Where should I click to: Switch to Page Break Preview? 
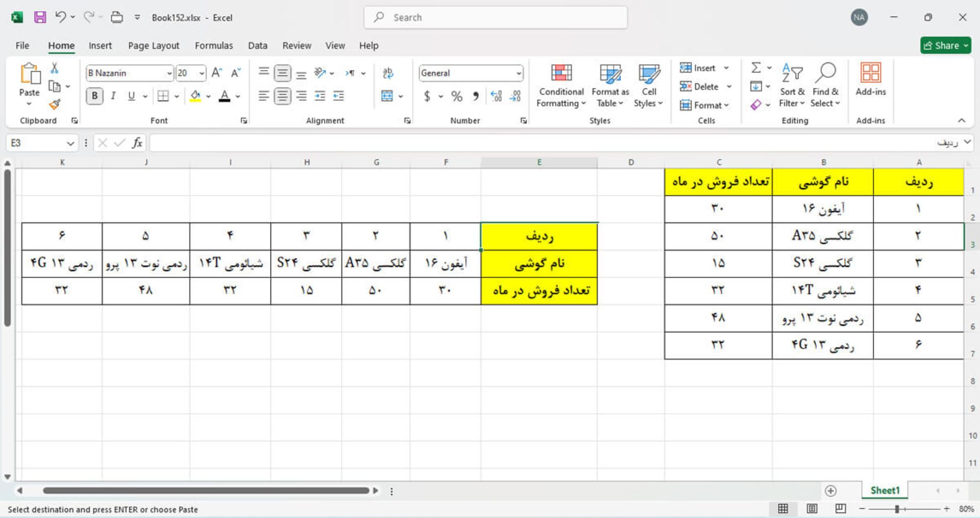click(840, 508)
